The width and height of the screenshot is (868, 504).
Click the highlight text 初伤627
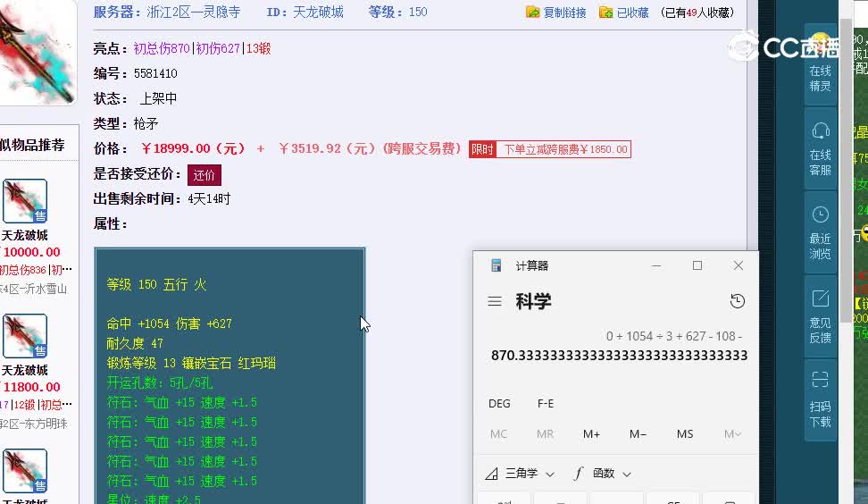coord(218,49)
